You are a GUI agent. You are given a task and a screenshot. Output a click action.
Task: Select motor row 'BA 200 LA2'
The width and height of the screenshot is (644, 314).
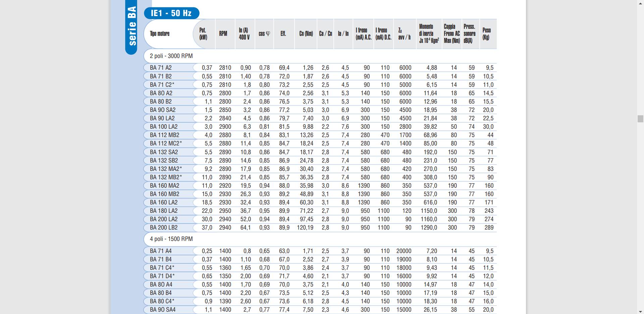[320, 219]
